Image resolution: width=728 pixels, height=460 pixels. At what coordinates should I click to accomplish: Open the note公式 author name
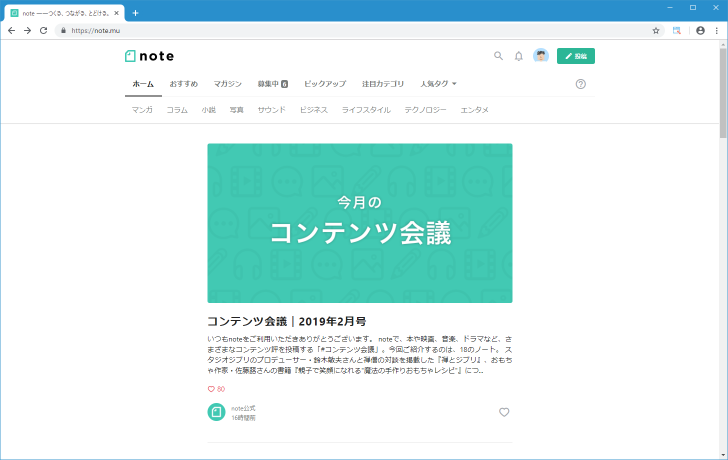243,408
